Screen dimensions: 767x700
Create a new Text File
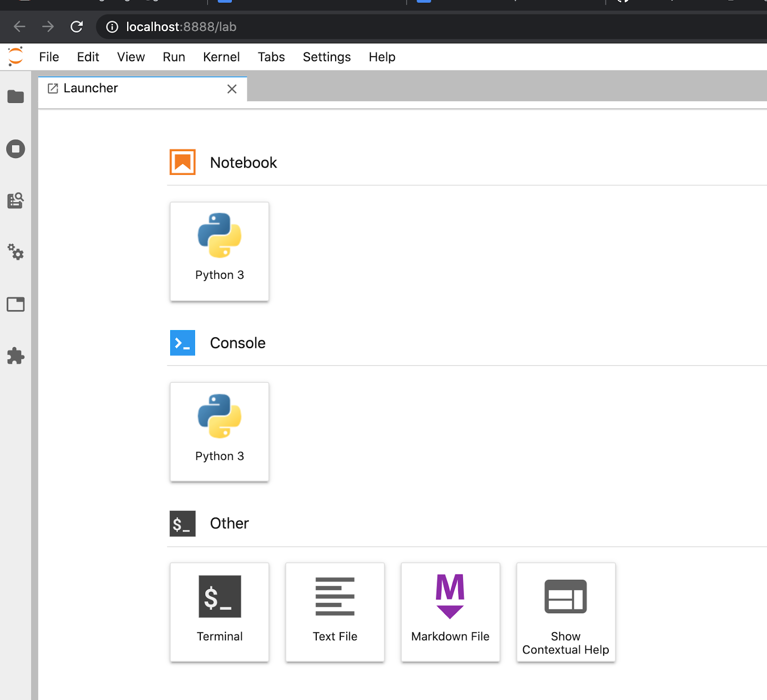pyautogui.click(x=335, y=612)
